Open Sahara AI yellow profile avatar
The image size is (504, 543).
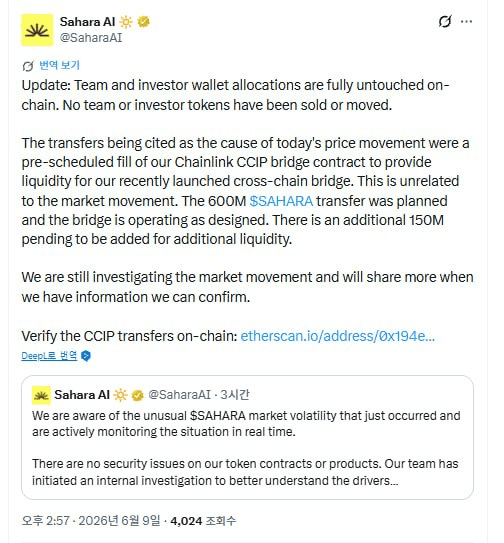coord(37,30)
